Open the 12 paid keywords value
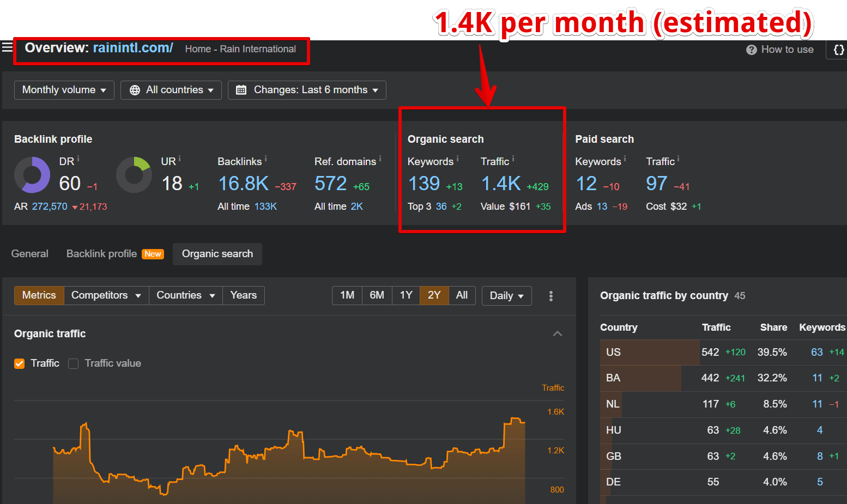Screen dimensions: 847x504 [x=586, y=184]
